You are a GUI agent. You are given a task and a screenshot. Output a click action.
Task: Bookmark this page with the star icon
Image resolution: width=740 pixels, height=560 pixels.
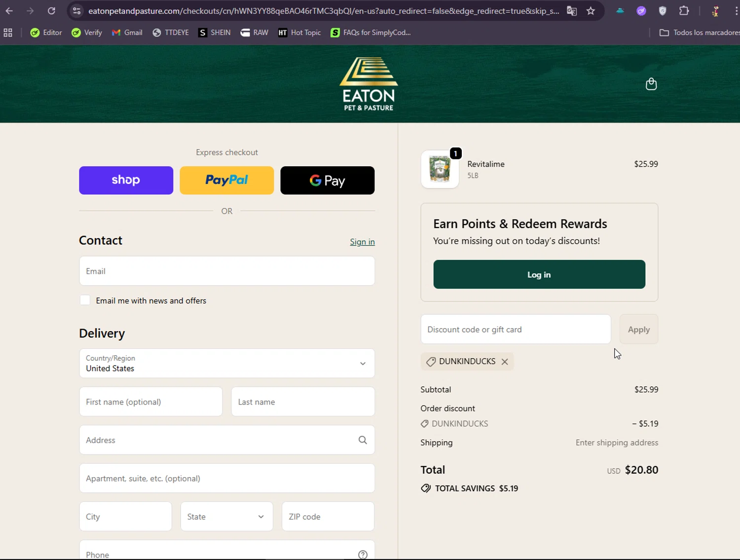click(591, 11)
